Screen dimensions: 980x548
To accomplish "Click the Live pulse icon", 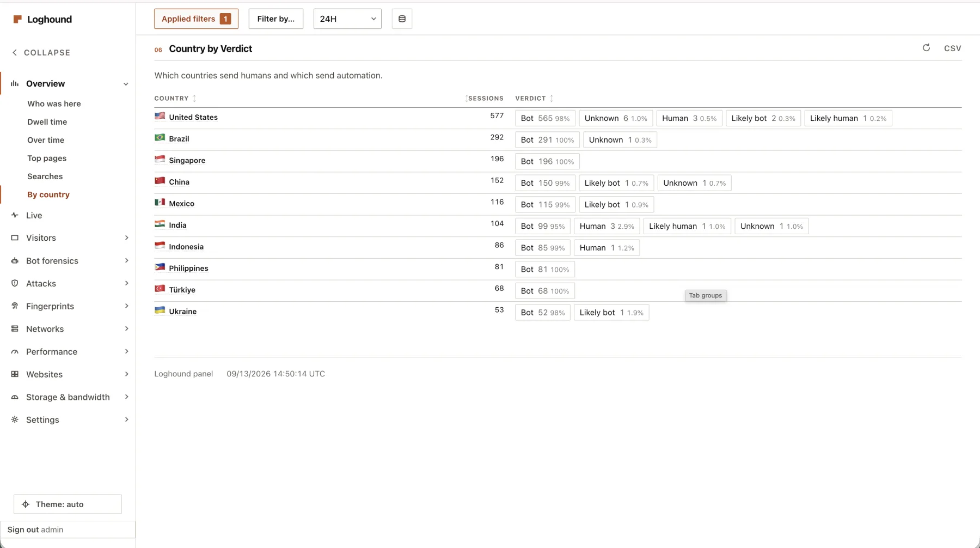I will 15,215.
